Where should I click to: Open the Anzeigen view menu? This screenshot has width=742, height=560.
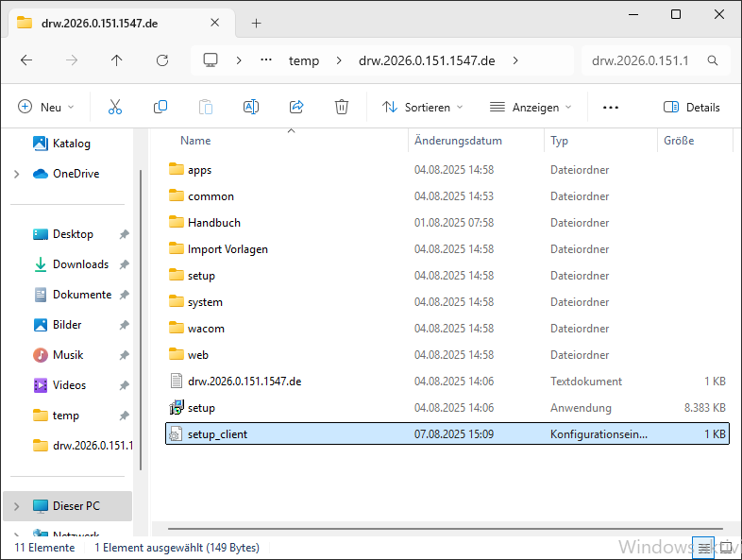click(x=531, y=107)
